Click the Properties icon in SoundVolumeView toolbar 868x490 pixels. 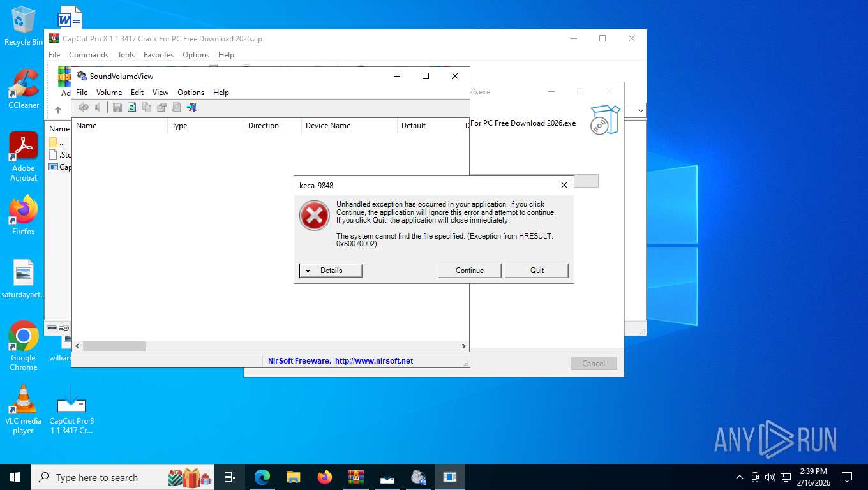point(161,108)
